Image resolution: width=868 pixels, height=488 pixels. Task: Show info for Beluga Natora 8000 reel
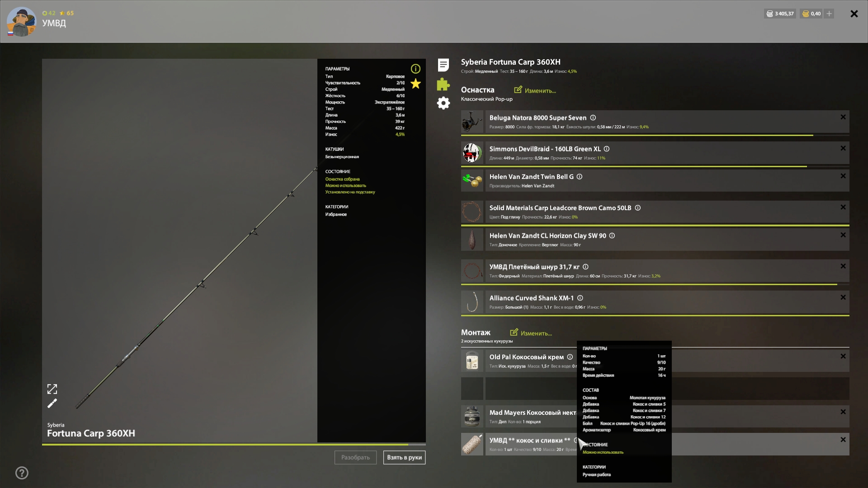[x=593, y=118]
